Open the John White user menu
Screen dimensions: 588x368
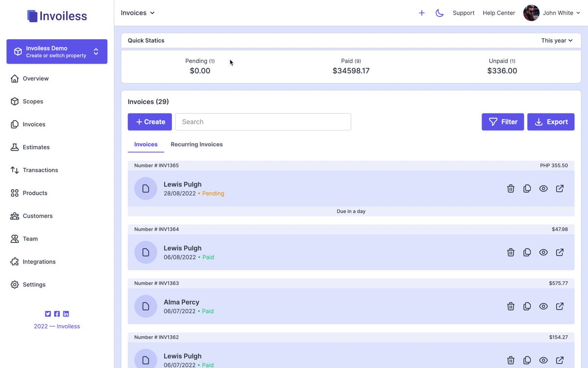(552, 13)
